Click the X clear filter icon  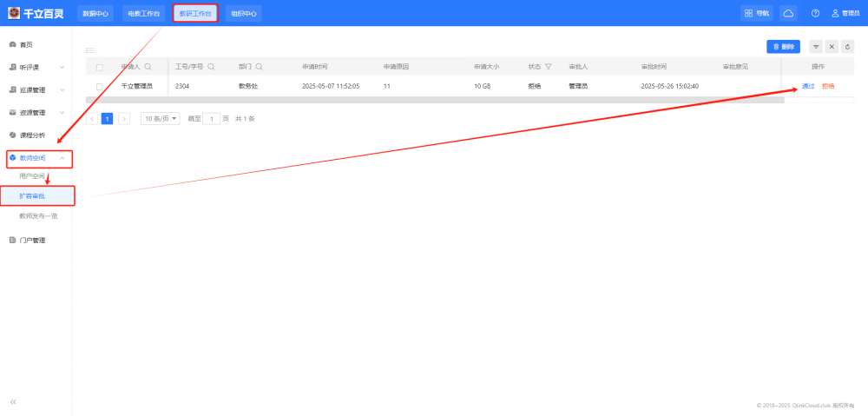tap(832, 47)
